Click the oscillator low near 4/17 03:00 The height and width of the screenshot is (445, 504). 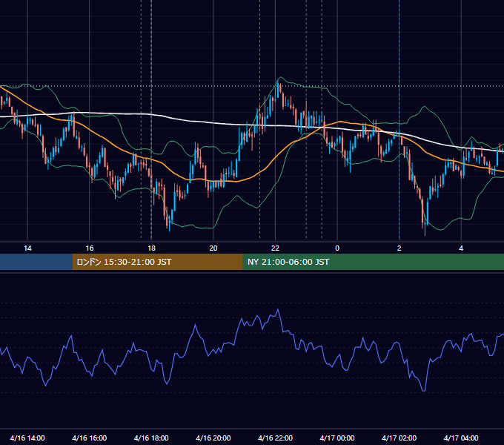point(424,391)
